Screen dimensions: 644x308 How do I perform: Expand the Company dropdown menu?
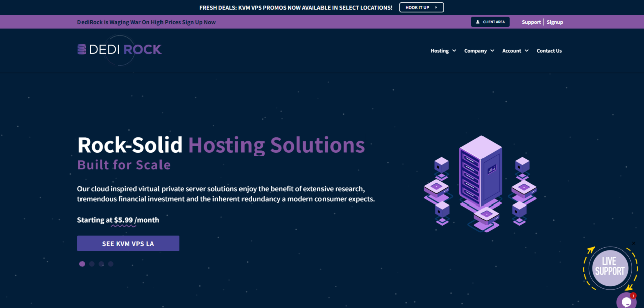[478, 51]
